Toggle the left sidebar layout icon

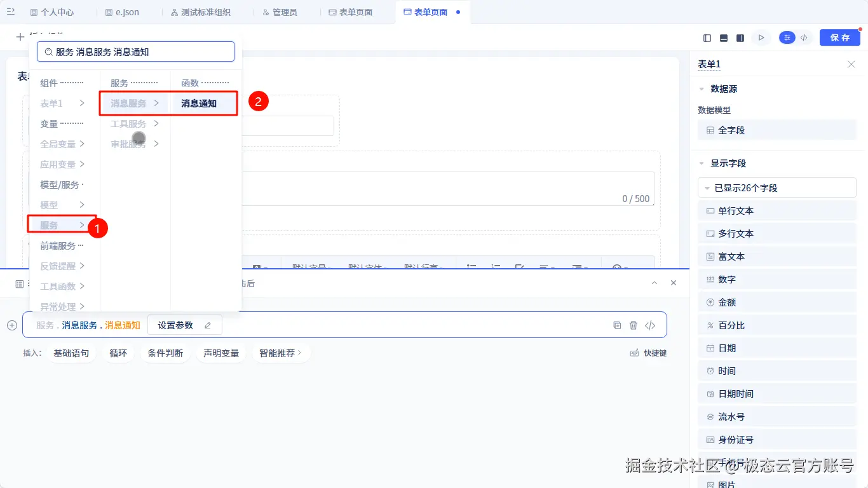click(707, 38)
